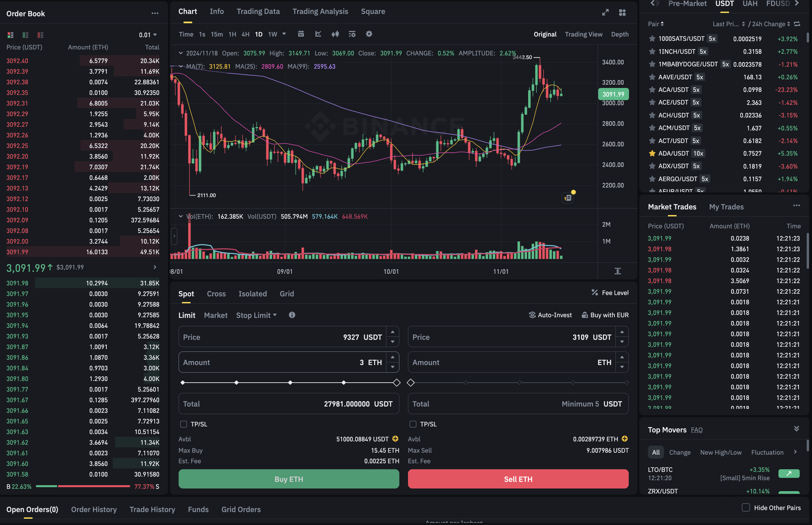Collapse the Top Movers panel
Viewport: 812px width, 525px height.
click(797, 429)
